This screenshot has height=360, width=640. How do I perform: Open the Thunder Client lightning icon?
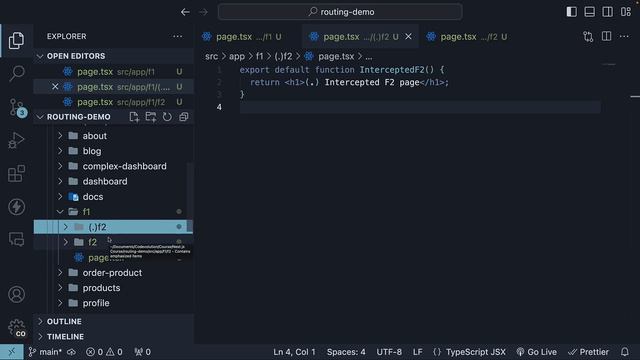pyautogui.click(x=16, y=207)
